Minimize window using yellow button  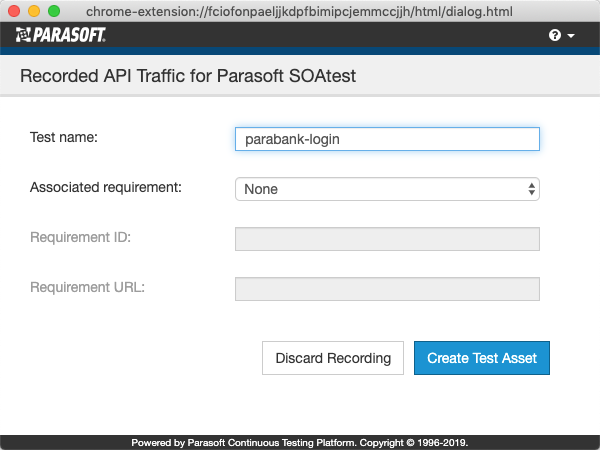click(34, 11)
